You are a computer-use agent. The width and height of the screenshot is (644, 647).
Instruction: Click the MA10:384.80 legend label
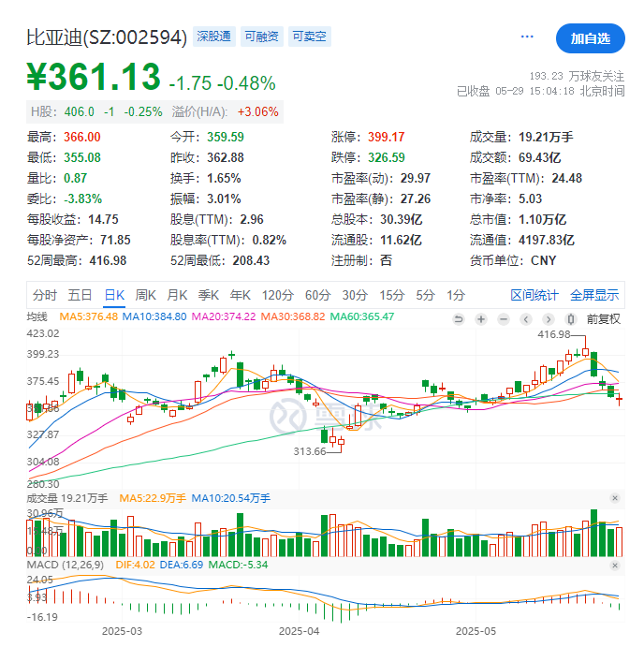coord(154,316)
